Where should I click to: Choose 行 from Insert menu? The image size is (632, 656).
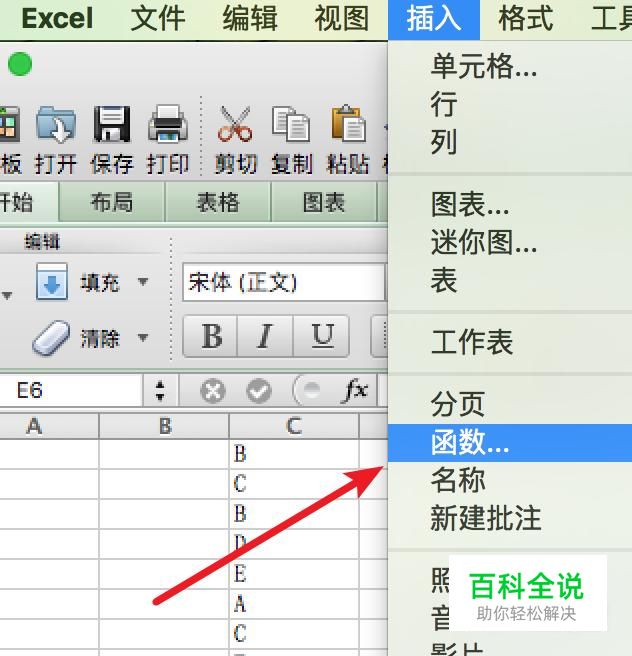click(x=510, y=104)
